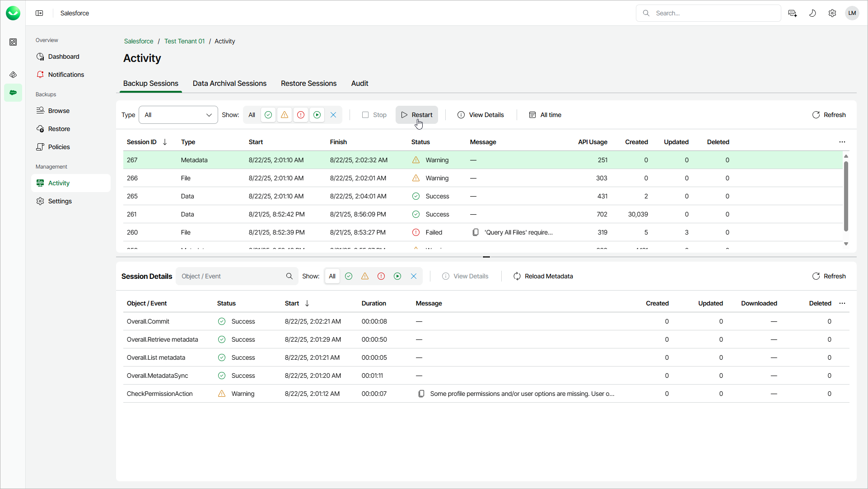Filter backup sessions by Failed error icon
868x489 pixels.
(301, 115)
